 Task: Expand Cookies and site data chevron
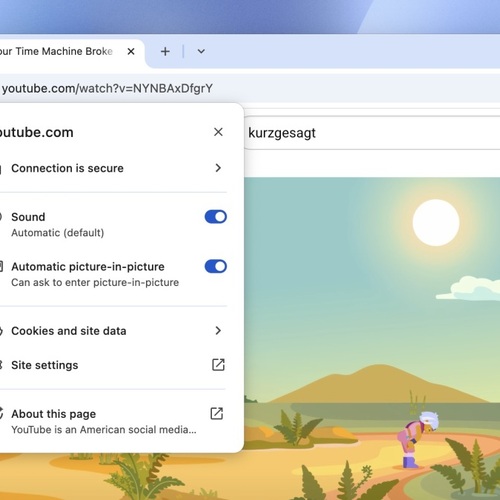coord(218,330)
